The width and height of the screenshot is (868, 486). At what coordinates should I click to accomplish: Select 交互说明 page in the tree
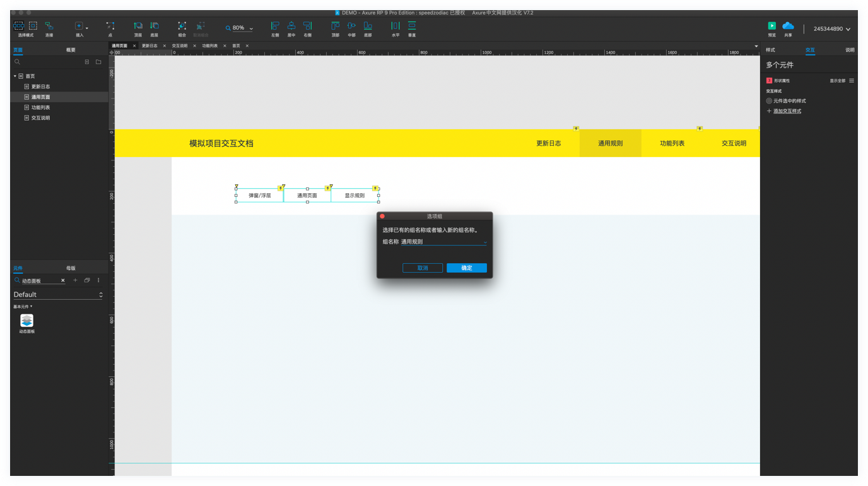click(40, 118)
